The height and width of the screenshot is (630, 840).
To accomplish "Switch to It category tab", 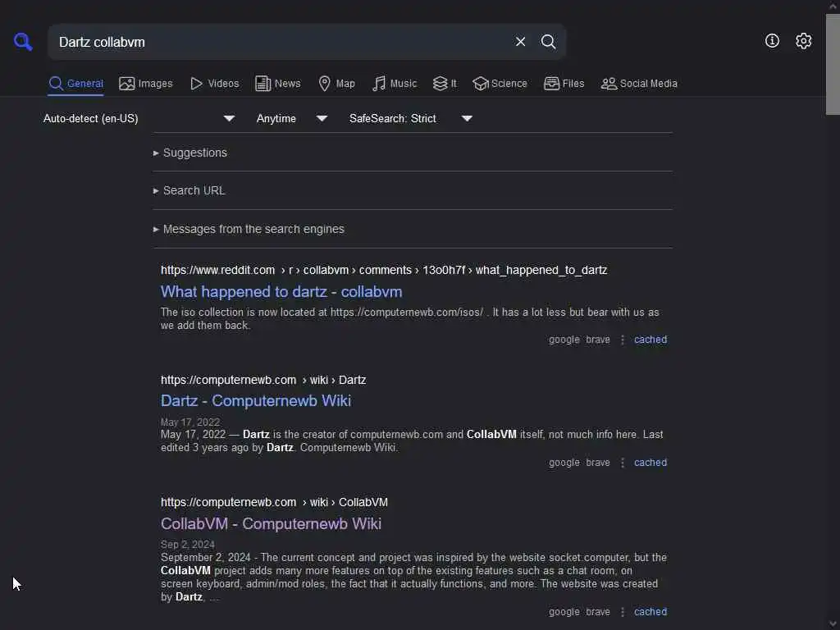I will click(x=445, y=84).
